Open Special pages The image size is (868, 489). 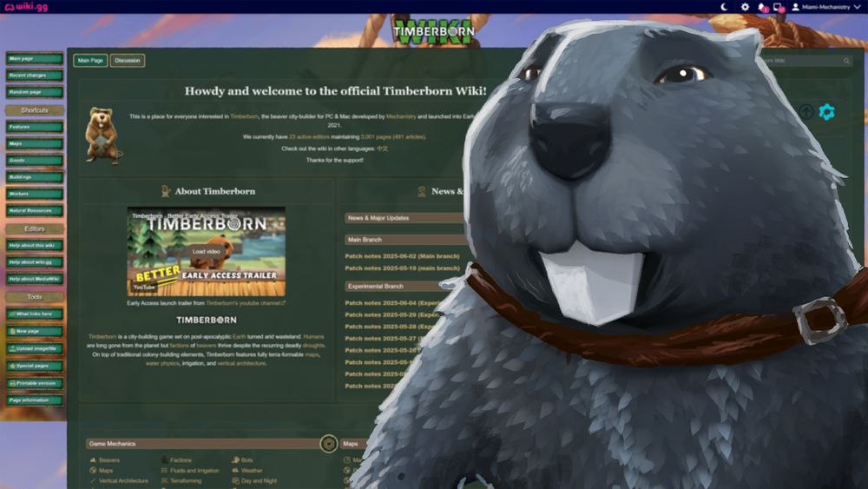point(35,366)
